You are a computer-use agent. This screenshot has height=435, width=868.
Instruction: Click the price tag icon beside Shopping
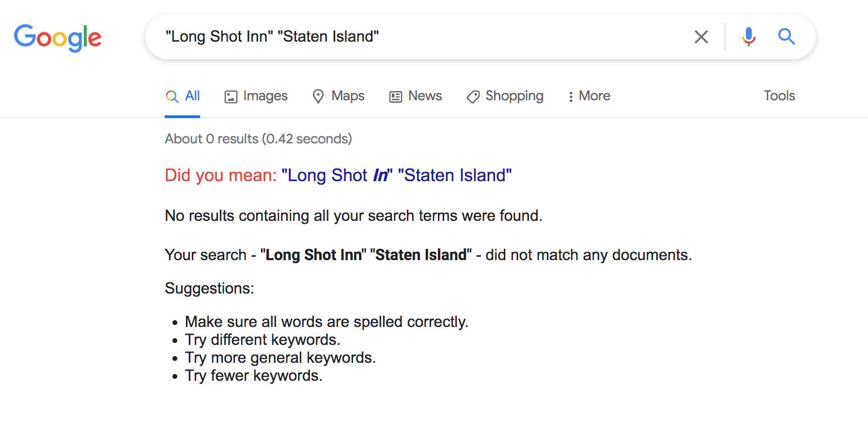tap(473, 97)
